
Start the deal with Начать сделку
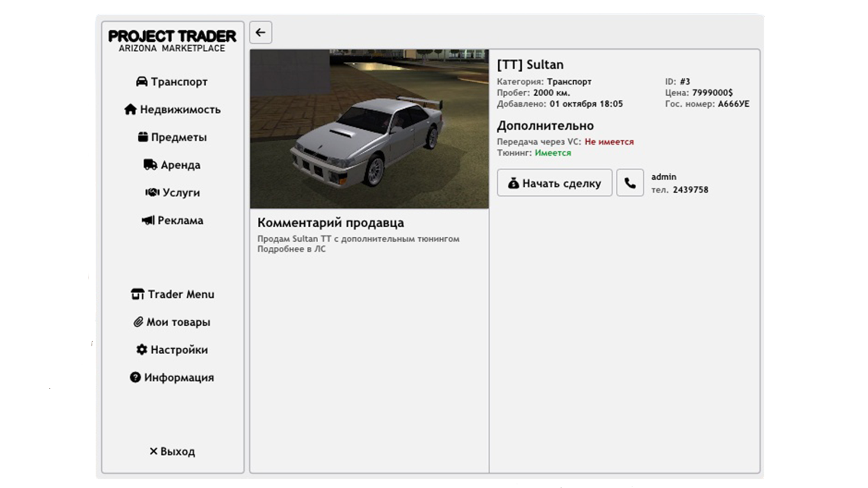tap(555, 183)
